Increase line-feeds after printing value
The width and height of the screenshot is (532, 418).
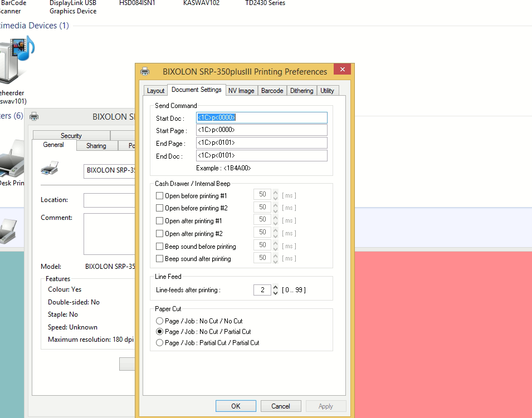coord(275,287)
